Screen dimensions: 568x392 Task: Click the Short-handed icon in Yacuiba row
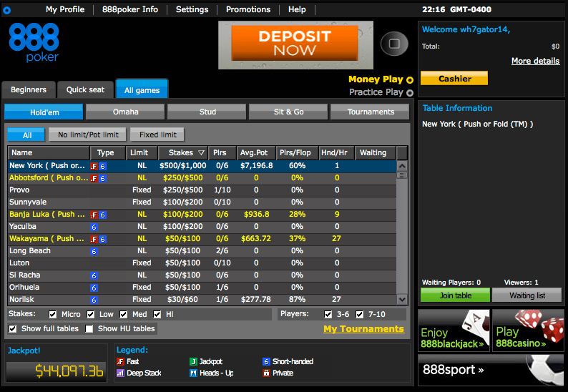click(94, 227)
